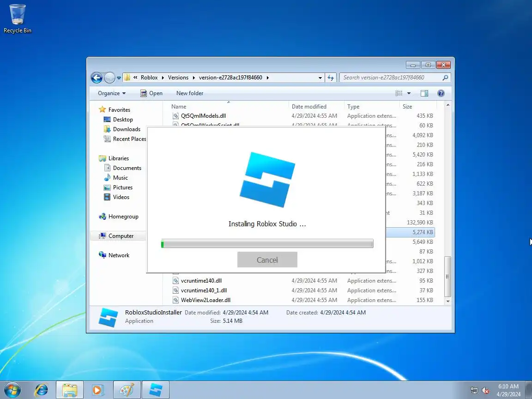
Task: Select the WebView2Loader.dll file
Action: tap(206, 300)
